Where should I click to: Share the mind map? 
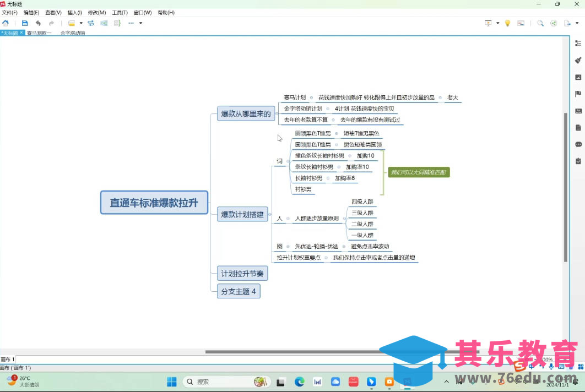coord(554,23)
